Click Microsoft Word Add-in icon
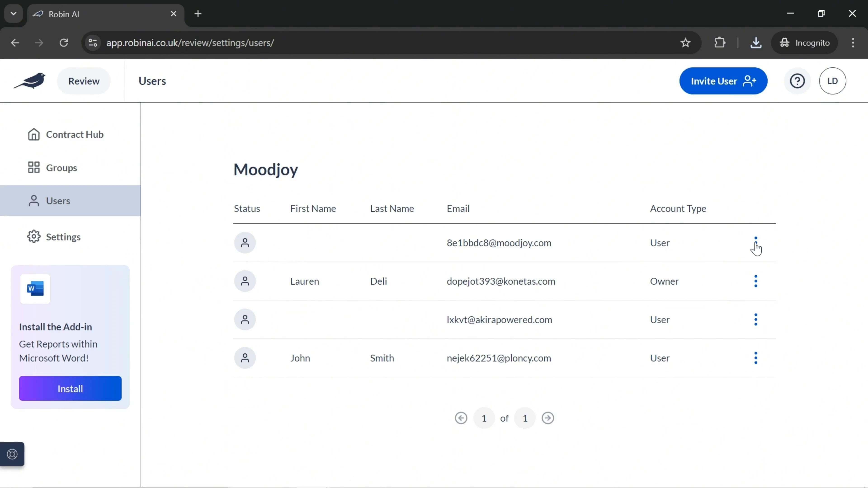 click(35, 288)
